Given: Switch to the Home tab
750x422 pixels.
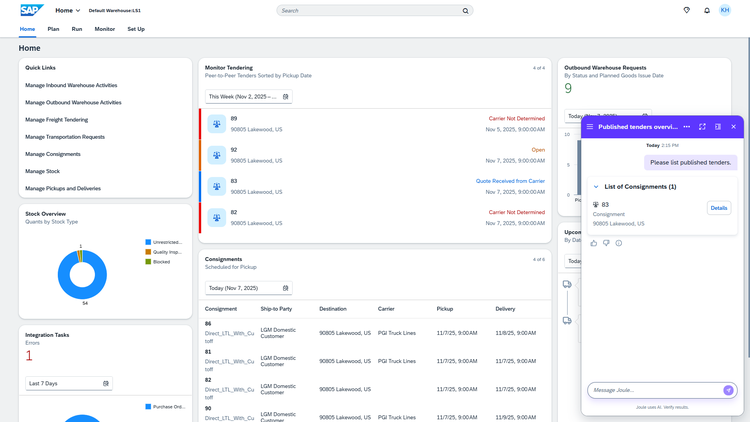Looking at the screenshot, I should click(27, 29).
